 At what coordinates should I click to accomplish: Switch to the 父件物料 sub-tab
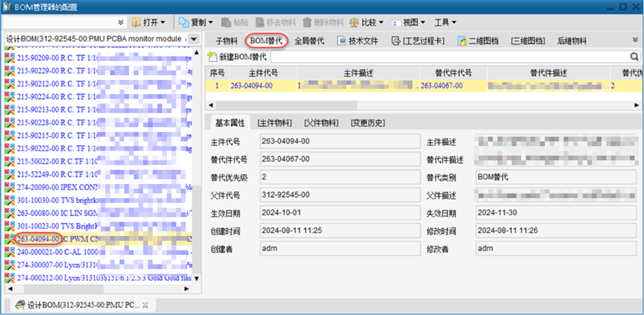pyautogui.click(x=321, y=123)
